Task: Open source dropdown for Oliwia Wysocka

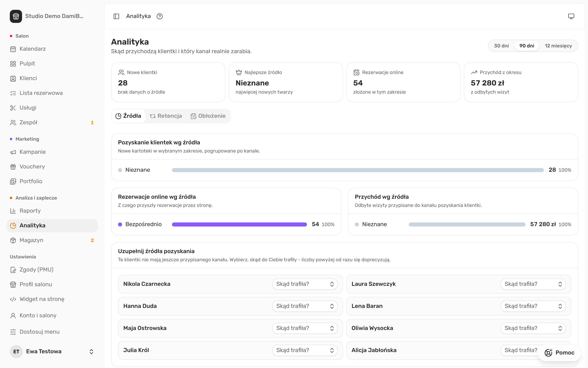Action: click(533, 328)
